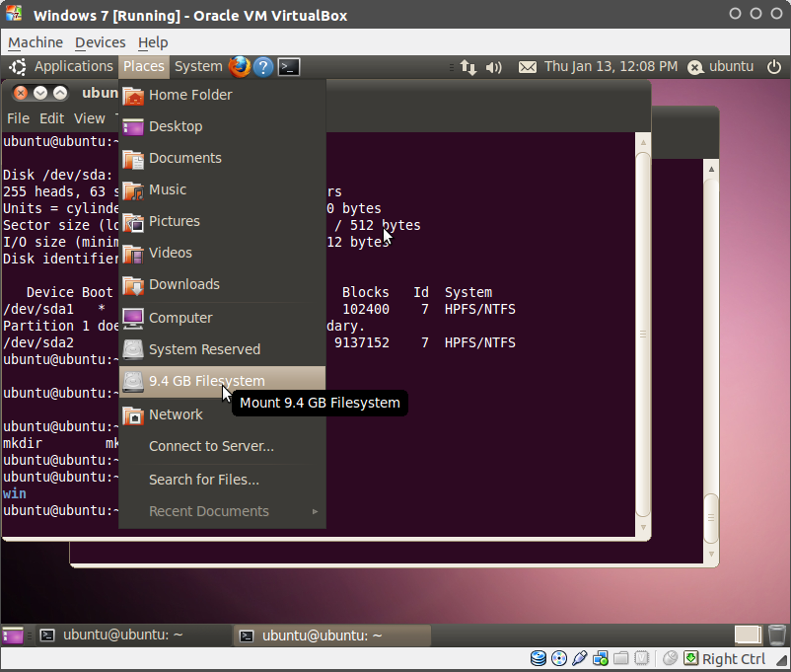
Task: Click the Downloads folder icon
Action: tap(133, 285)
